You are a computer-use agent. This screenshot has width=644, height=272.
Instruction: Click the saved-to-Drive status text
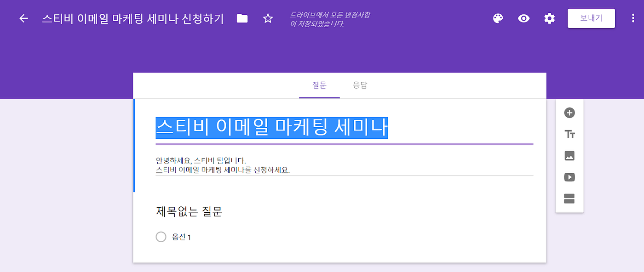[x=330, y=19]
